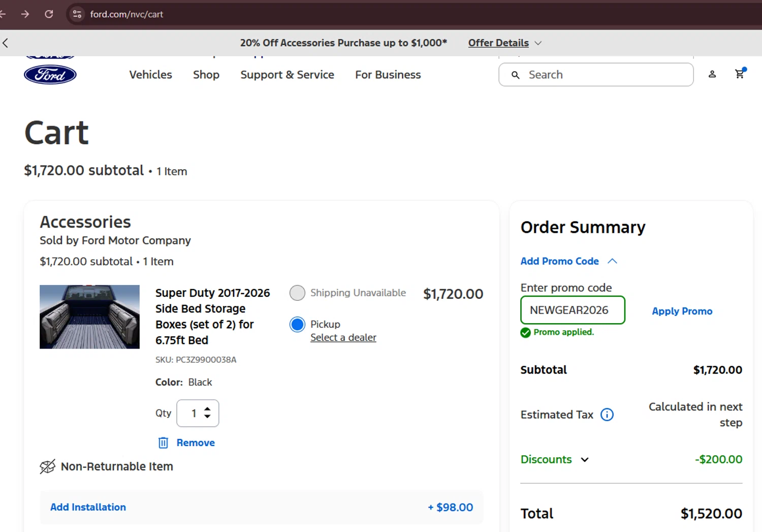The height and width of the screenshot is (532, 762).
Task: Click Remove link for storage boxes
Action: [x=196, y=443]
